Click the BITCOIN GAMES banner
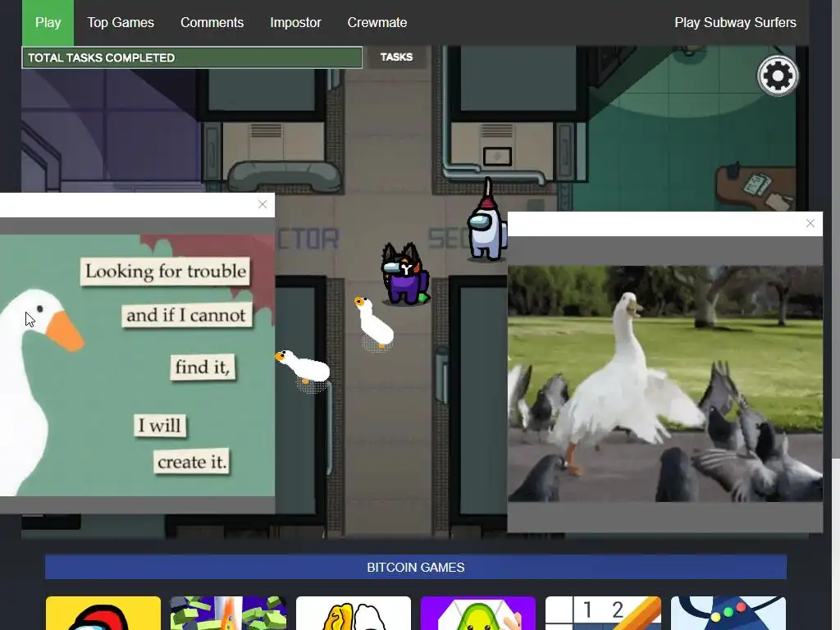Screen dimensions: 840x630 416,567
